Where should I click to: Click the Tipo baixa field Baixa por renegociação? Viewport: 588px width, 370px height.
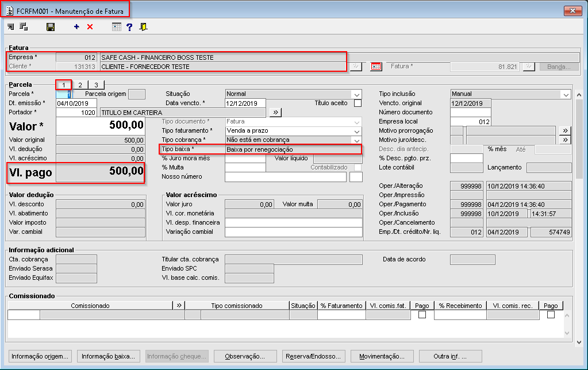(x=293, y=149)
